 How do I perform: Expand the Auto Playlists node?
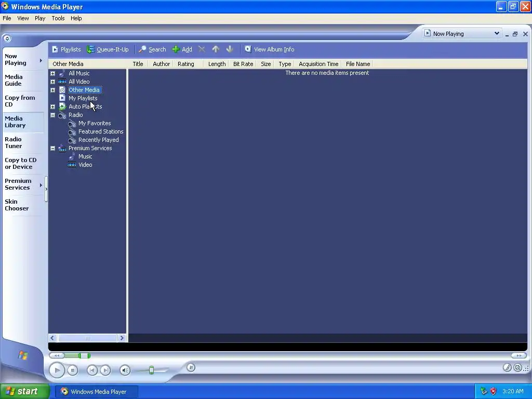pyautogui.click(x=52, y=107)
